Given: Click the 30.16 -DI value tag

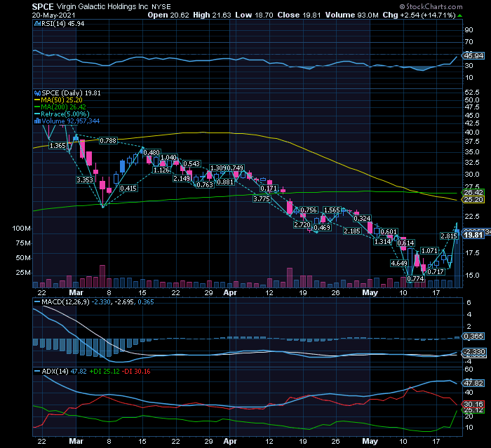Looking at the screenshot, I should pos(473,404).
